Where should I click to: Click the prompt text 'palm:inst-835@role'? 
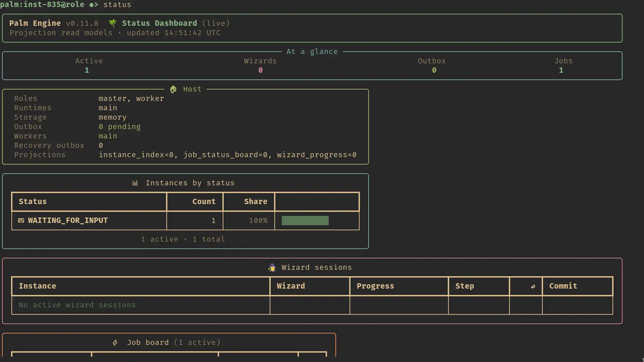[42, 5]
